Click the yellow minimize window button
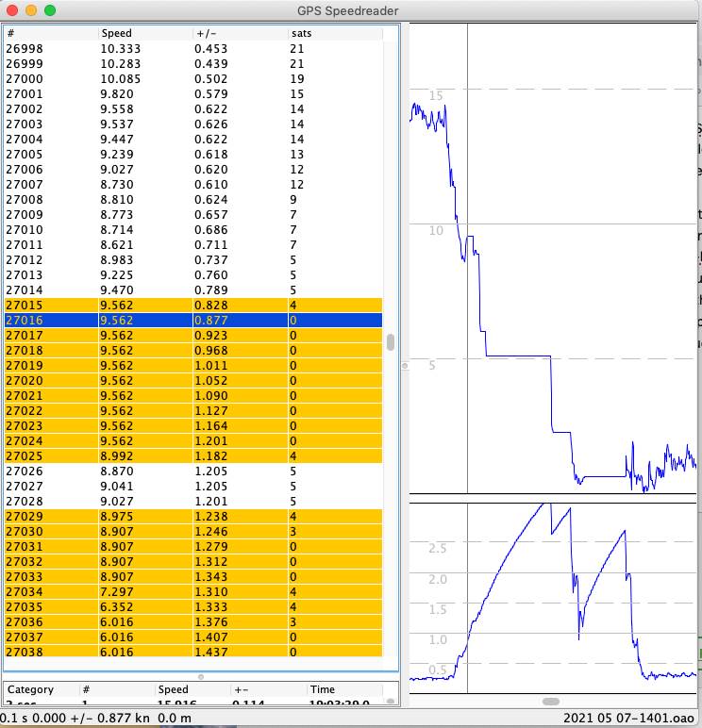This screenshot has height=728, width=702. (31, 10)
